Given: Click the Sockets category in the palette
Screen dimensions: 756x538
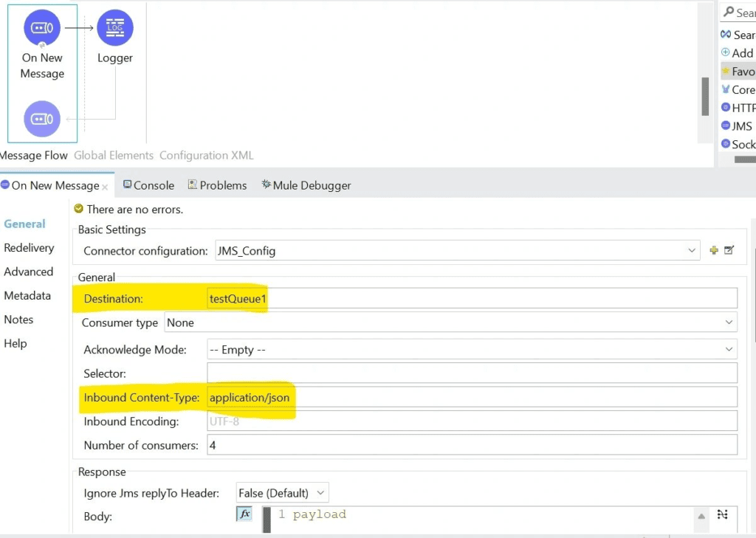Looking at the screenshot, I should point(738,144).
